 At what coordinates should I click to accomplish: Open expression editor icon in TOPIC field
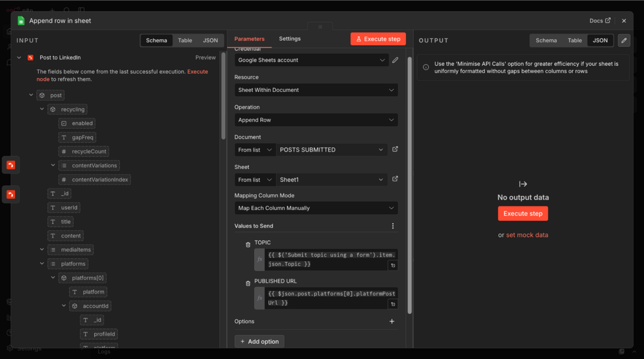(x=393, y=266)
